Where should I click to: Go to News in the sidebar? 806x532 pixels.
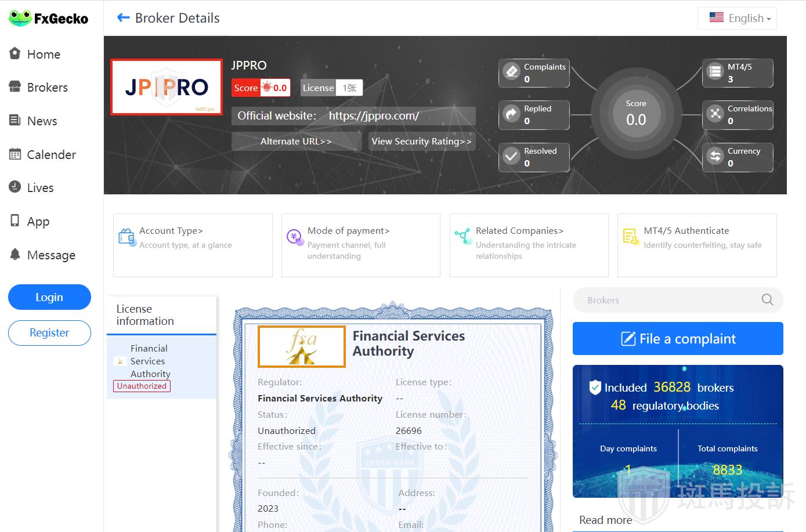(x=42, y=121)
